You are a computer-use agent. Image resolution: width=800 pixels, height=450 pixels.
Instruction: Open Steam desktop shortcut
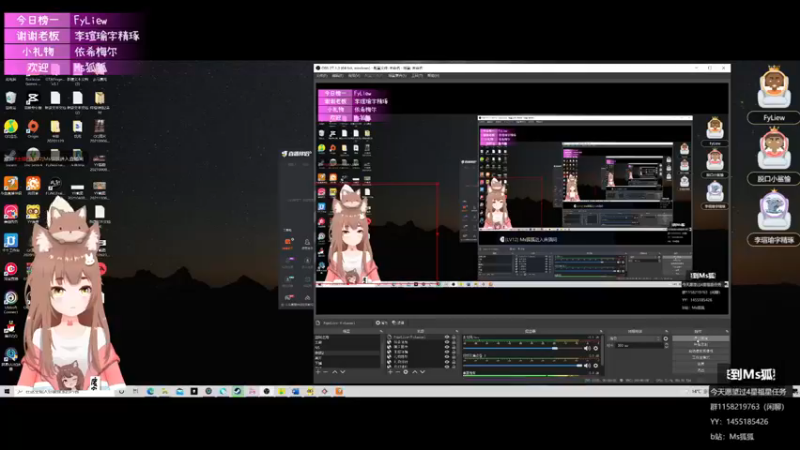(11, 157)
